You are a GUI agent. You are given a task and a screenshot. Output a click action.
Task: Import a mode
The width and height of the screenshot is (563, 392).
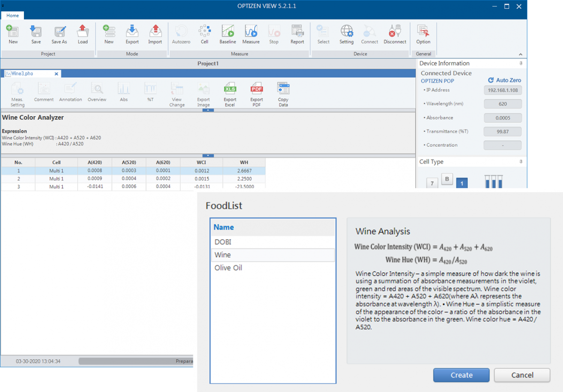(155, 35)
